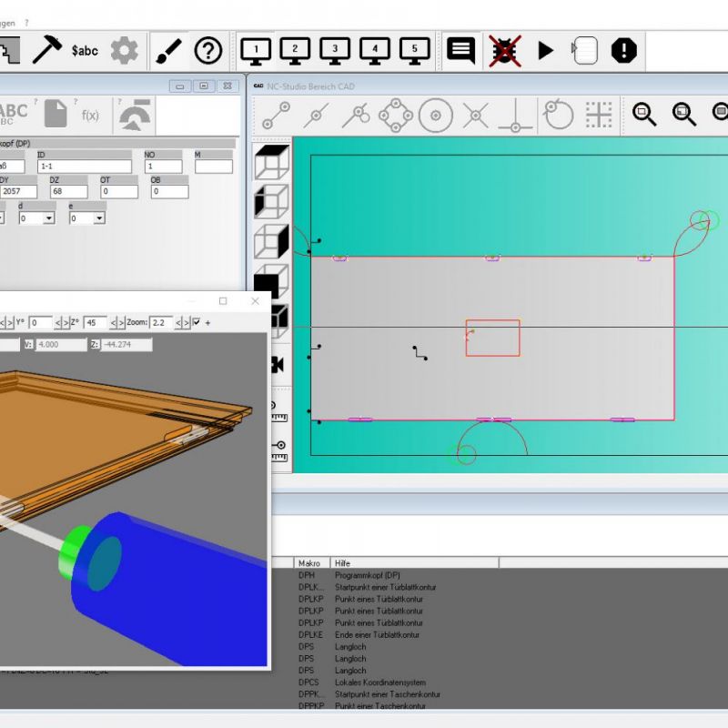Image resolution: width=728 pixels, height=728 pixels.
Task: Toggle the checkbox next to the Zoom field
Action: [196, 322]
